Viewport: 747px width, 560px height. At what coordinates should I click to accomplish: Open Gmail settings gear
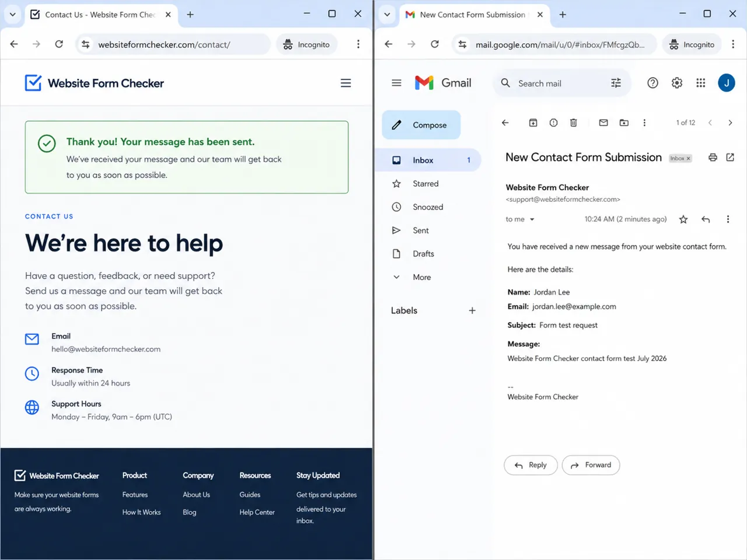coord(677,83)
